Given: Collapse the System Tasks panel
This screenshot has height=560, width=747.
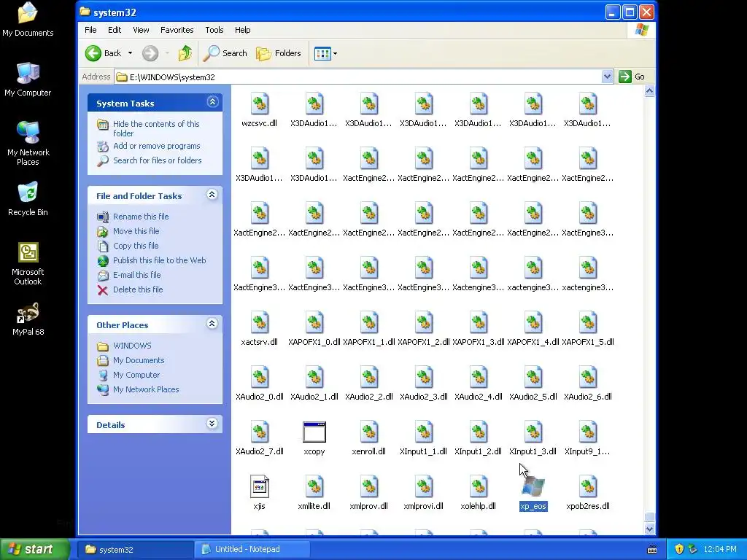Looking at the screenshot, I should (212, 102).
